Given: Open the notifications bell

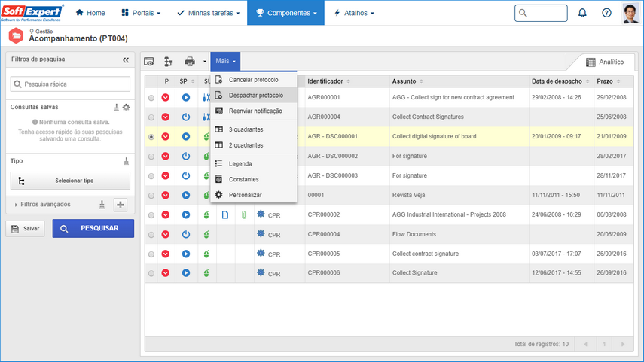Looking at the screenshot, I should (582, 13).
